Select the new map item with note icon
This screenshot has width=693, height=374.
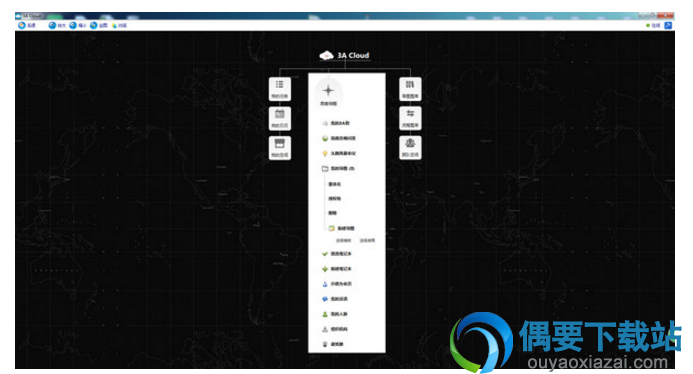pyautogui.click(x=341, y=229)
